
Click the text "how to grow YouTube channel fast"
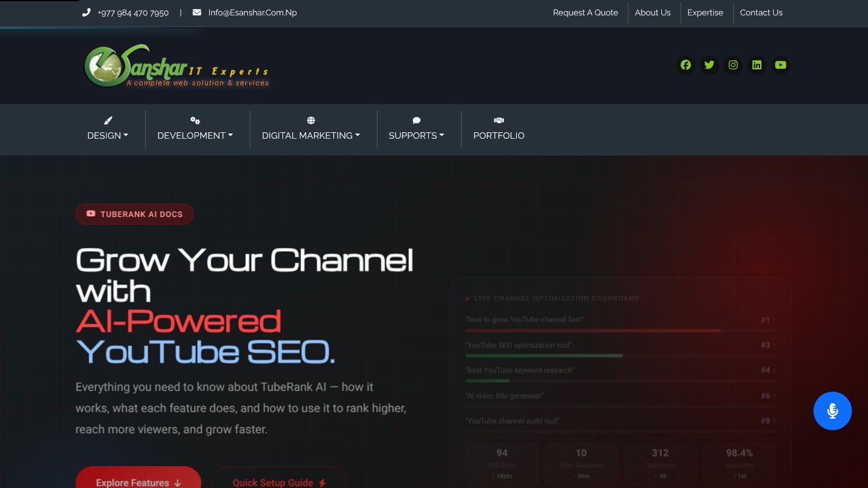[x=525, y=320]
